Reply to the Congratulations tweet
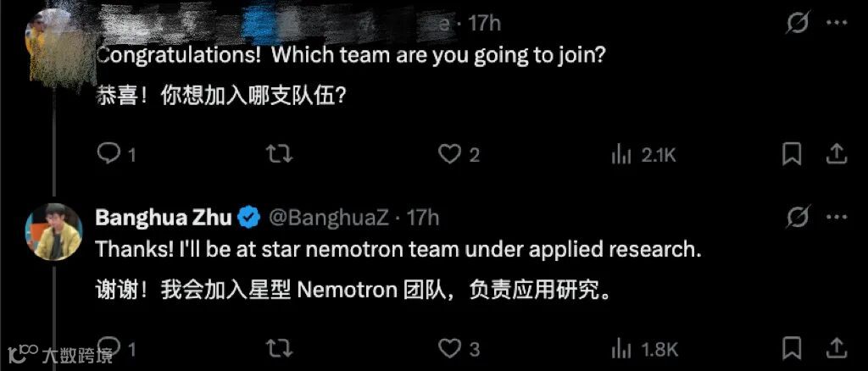This screenshot has height=371, width=868. pos(109,153)
